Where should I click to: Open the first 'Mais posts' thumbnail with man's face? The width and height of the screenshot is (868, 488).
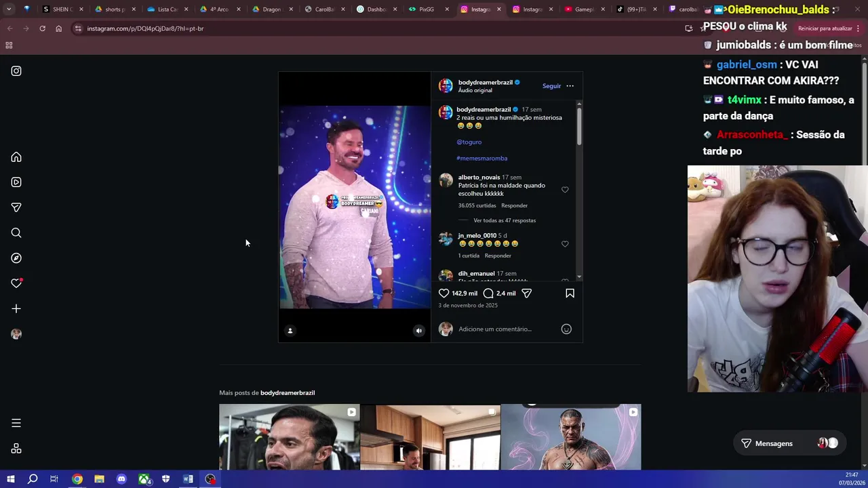pos(289,437)
